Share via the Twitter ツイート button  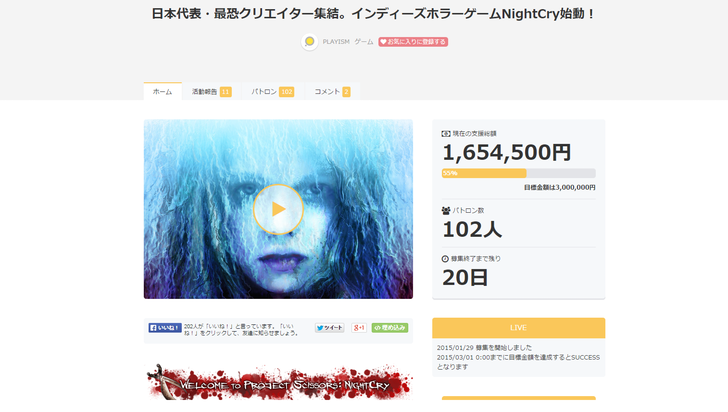click(330, 328)
